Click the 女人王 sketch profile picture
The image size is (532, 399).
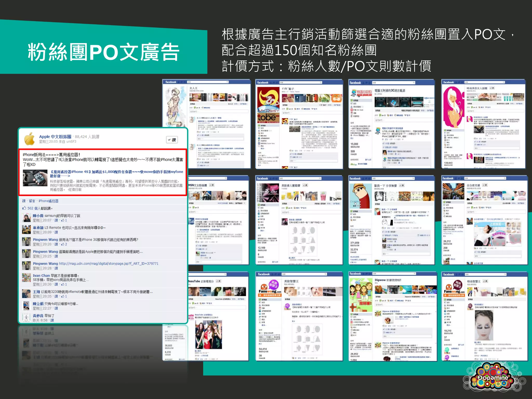point(175,107)
